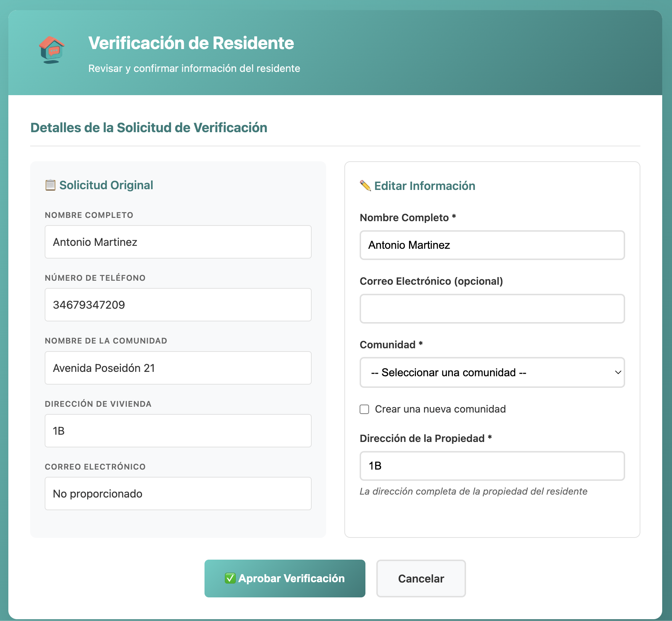Focus the empty Correo Electrónico opcional field

pos(492,308)
